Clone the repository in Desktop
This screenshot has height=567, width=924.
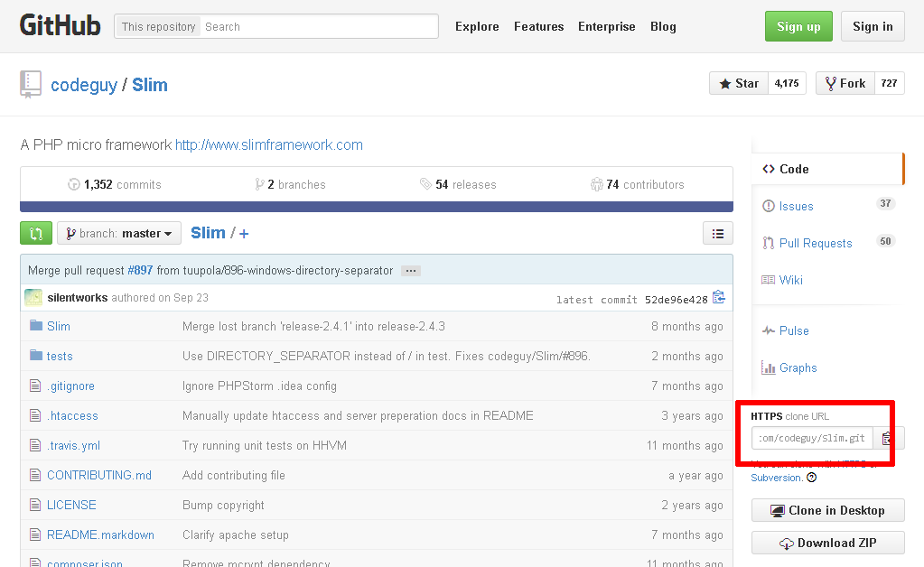point(827,510)
